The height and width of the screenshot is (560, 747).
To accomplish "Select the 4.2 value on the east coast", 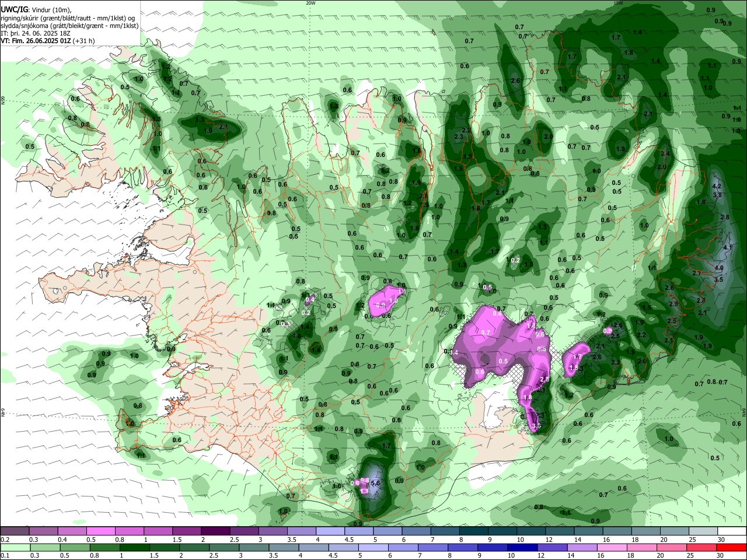I will pyautogui.click(x=717, y=186).
